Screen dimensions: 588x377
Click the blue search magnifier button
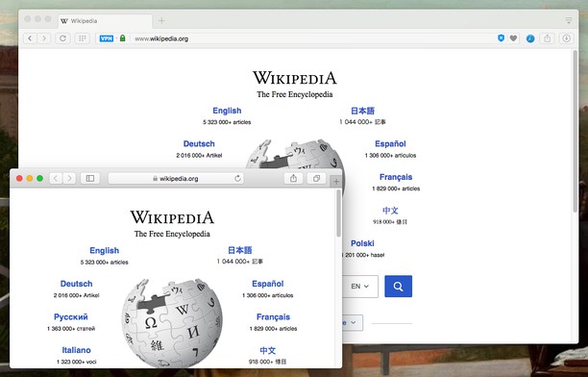coord(399,287)
